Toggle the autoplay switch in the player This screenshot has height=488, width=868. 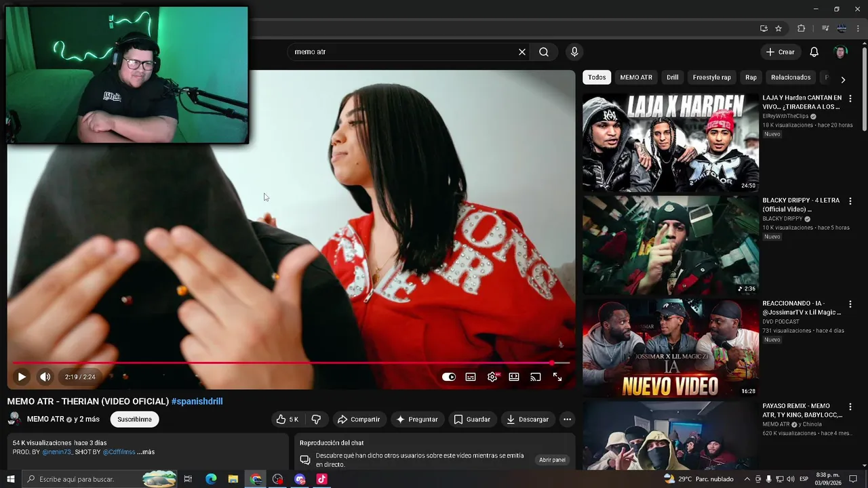[x=449, y=377]
